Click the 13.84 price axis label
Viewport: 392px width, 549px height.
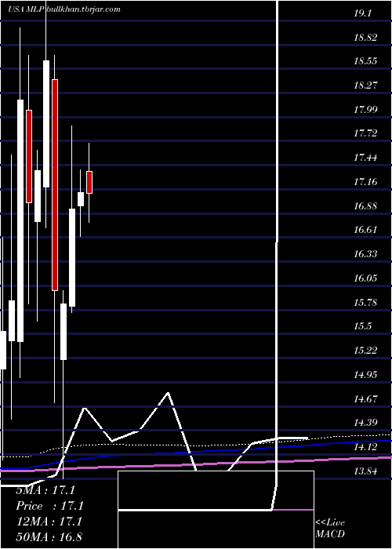[365, 471]
